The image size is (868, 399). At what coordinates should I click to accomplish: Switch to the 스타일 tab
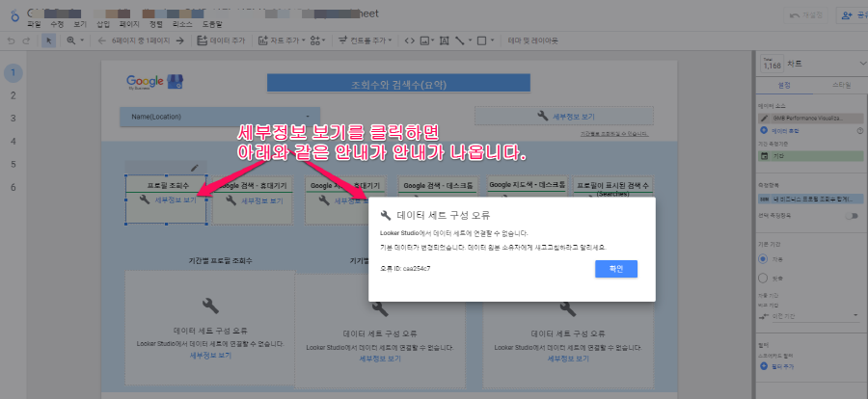pyautogui.click(x=841, y=85)
